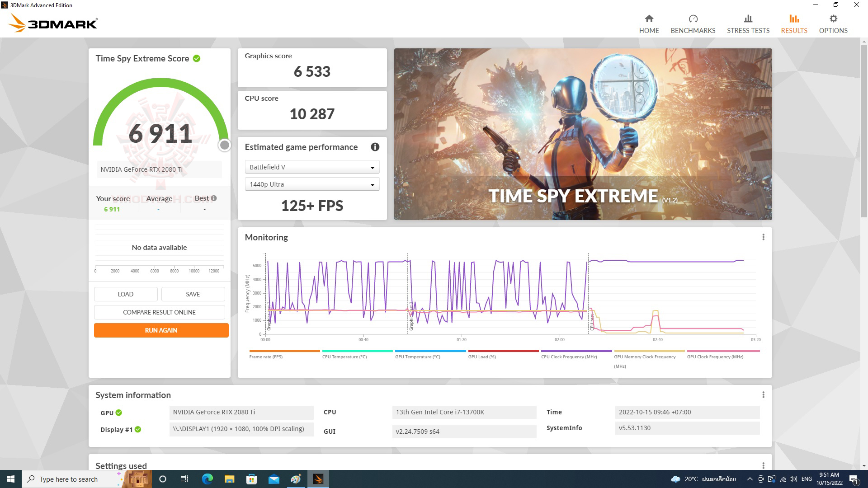Open Settings used panel three-dot menu
Image resolution: width=868 pixels, height=488 pixels.
[763, 465]
